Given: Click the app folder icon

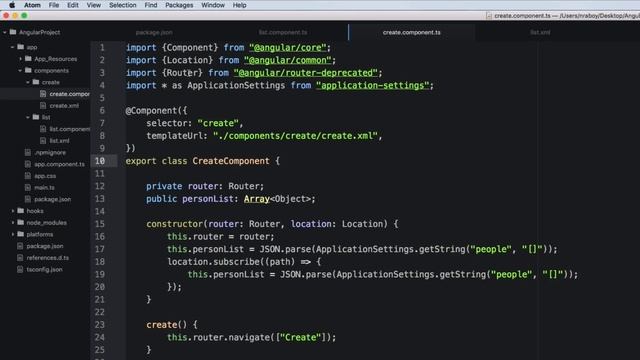Looking at the screenshot, I should 20,47.
